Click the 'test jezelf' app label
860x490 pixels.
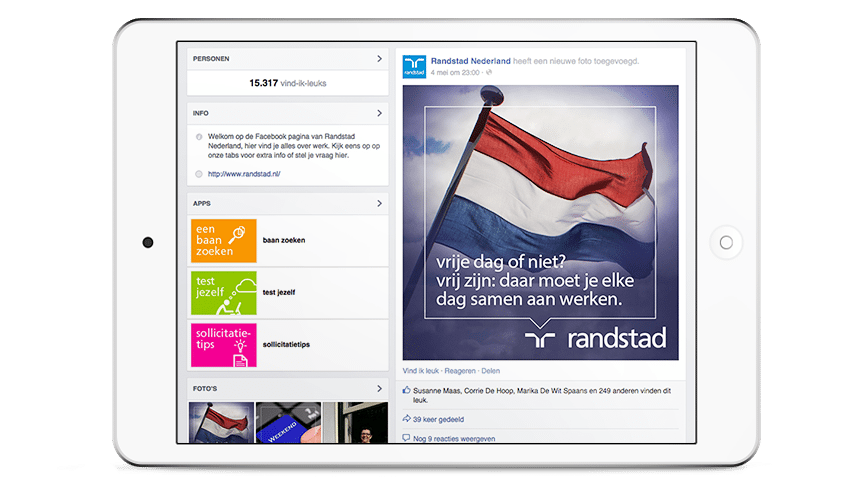[279, 292]
